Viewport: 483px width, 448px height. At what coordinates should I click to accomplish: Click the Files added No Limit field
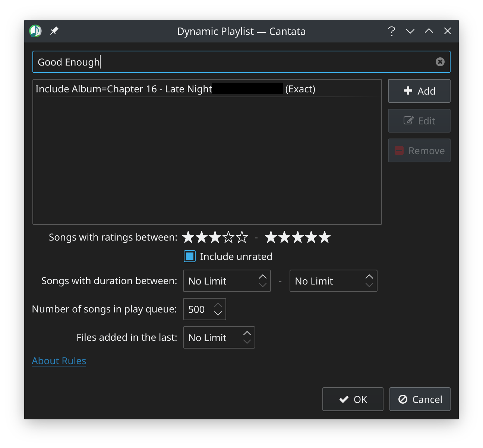point(219,337)
